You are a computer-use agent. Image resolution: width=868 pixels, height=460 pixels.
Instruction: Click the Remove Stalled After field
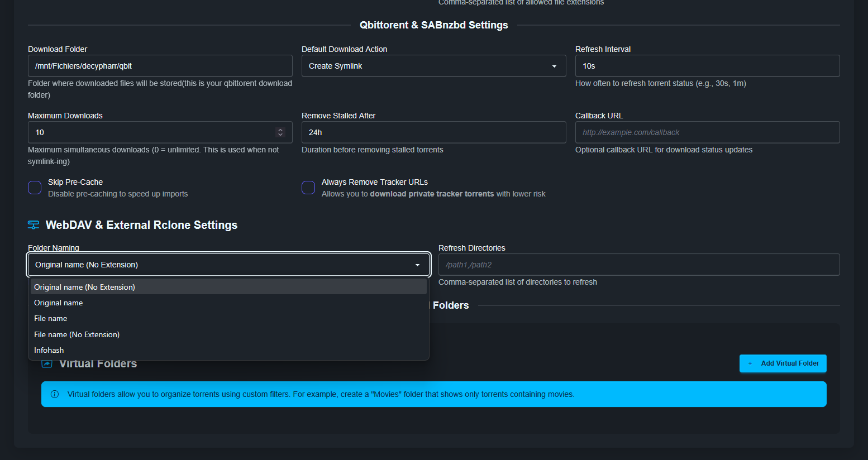pos(433,132)
